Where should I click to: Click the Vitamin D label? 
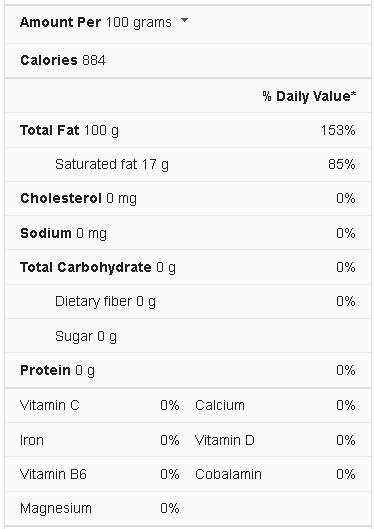(x=225, y=440)
